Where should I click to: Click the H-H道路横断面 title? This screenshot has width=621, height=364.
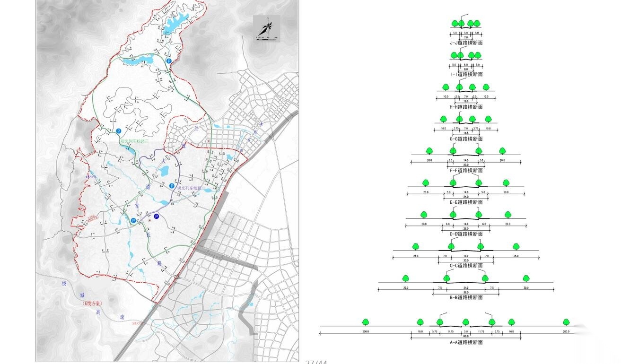pyautogui.click(x=466, y=107)
